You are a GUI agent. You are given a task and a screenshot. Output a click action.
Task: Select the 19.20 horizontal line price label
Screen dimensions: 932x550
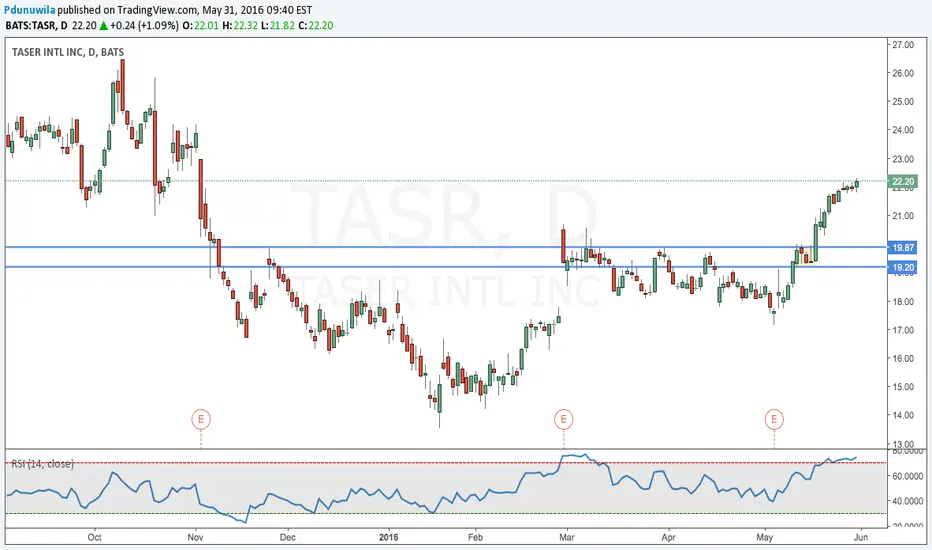[x=903, y=268]
